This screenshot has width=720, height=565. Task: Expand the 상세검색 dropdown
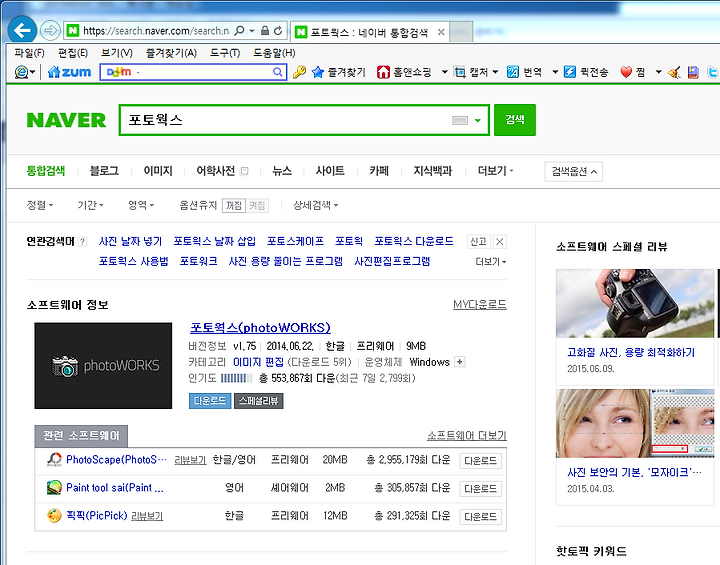pos(316,205)
